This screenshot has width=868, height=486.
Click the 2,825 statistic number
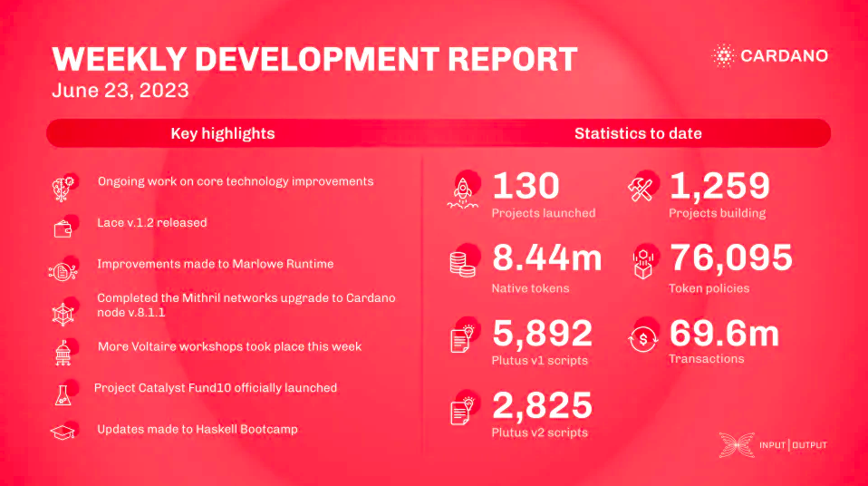(543, 405)
